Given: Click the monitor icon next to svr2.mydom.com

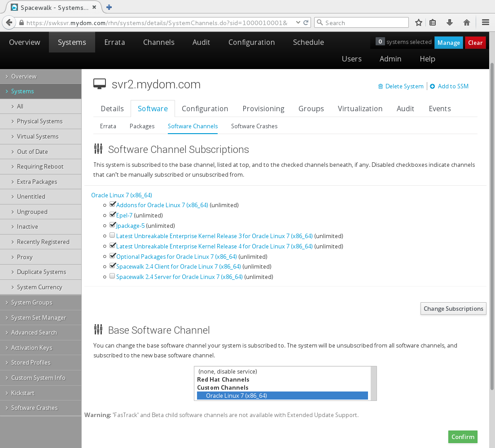Looking at the screenshot, I should click(x=100, y=84).
